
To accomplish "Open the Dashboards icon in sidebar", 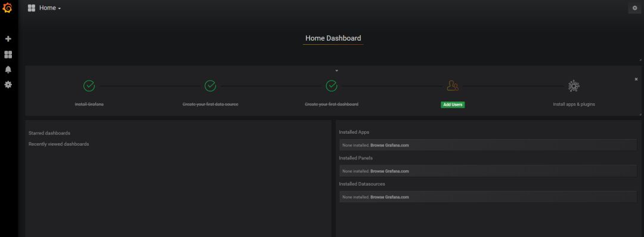I will point(8,54).
